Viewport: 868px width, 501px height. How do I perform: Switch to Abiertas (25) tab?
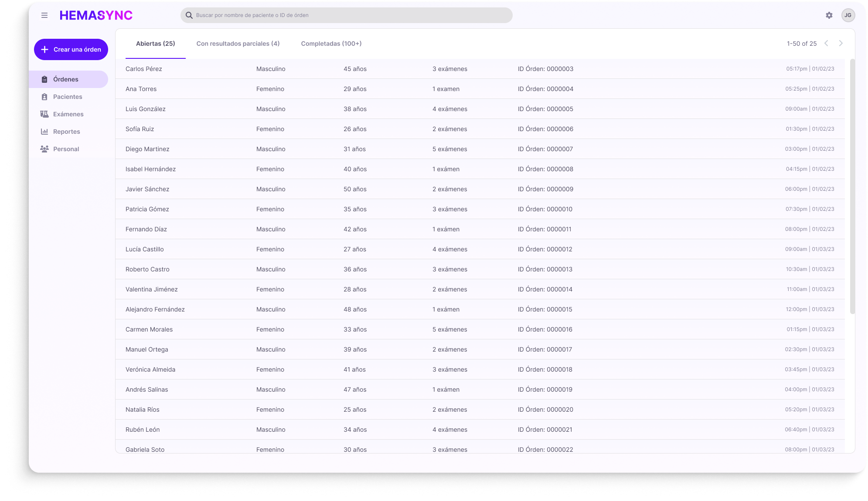(156, 44)
